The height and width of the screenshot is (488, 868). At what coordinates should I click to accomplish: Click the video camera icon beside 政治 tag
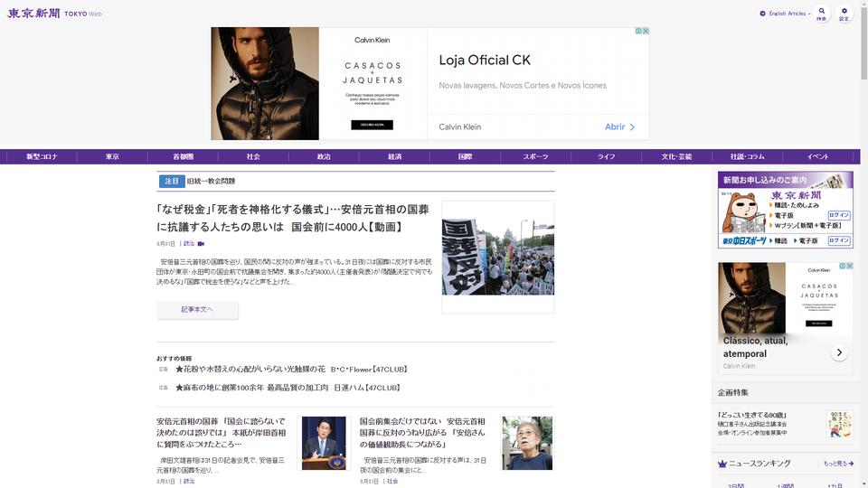pyautogui.click(x=201, y=243)
